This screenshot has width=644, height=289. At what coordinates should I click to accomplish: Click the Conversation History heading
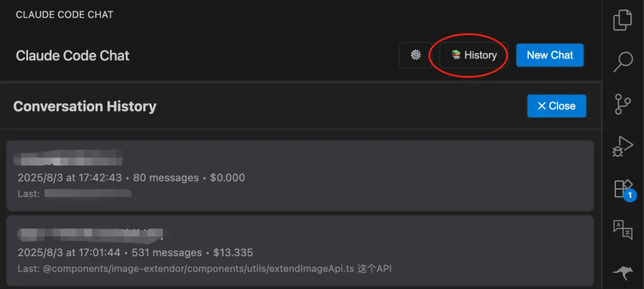tap(85, 106)
